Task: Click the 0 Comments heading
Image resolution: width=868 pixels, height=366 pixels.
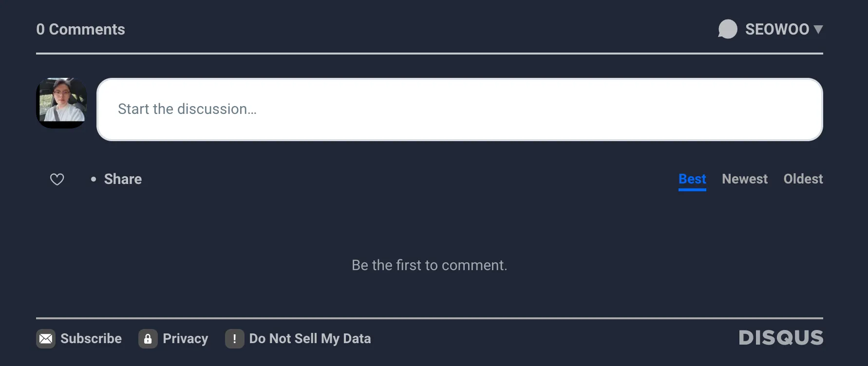Action: pyautogui.click(x=80, y=29)
